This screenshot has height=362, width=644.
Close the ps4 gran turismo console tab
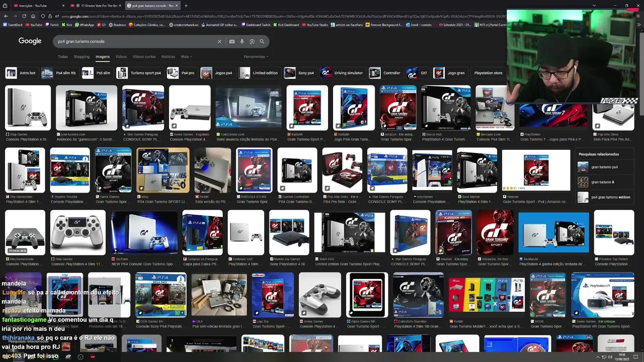[177, 6]
